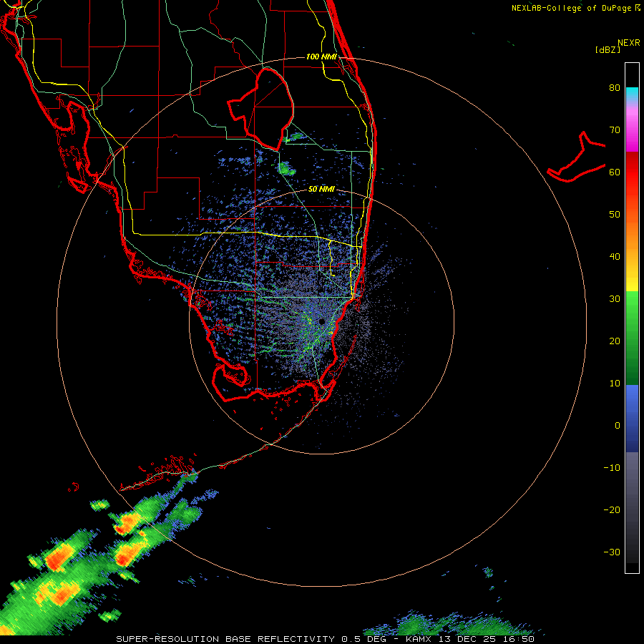Click the 60 value on the dBZ scale
The width and height of the screenshot is (644, 644).
click(x=615, y=172)
